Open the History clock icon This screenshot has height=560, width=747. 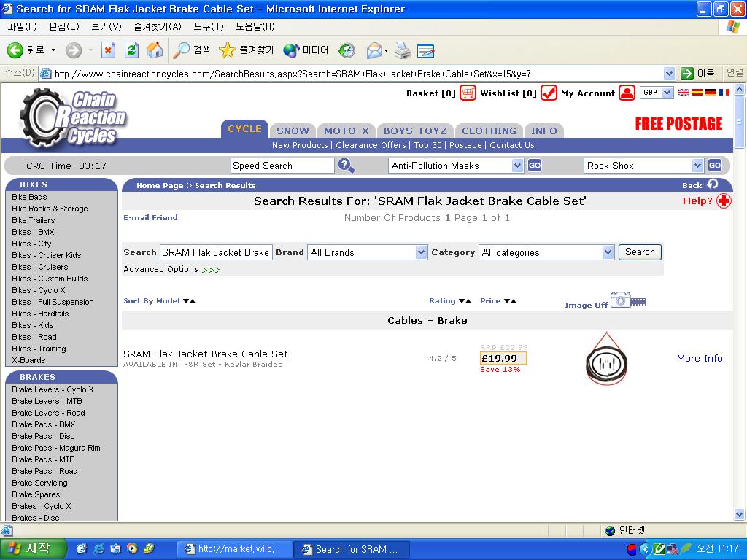347,50
